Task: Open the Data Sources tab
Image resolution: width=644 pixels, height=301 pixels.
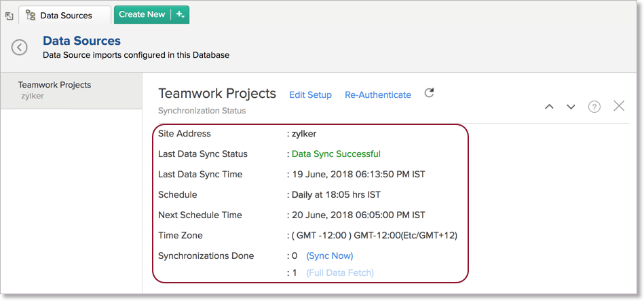Action: point(65,15)
